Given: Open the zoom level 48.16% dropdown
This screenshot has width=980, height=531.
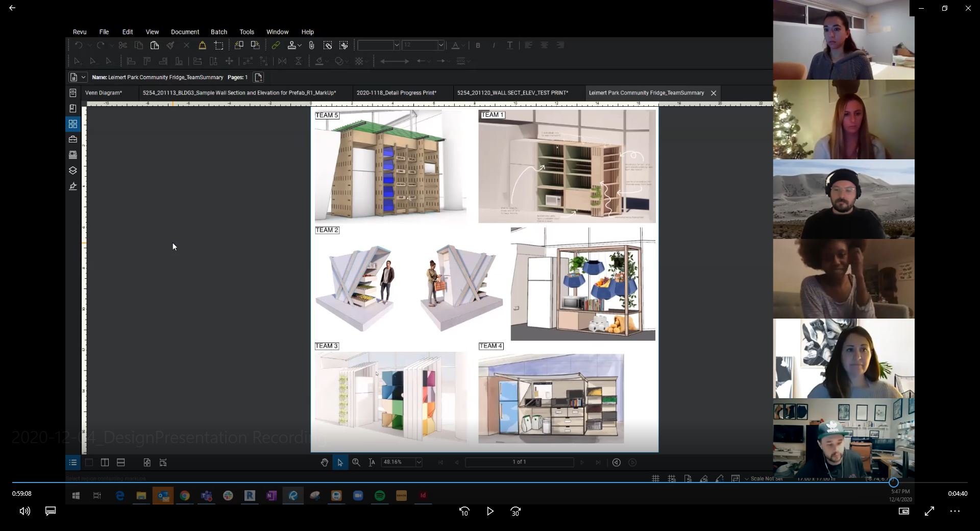Looking at the screenshot, I should click(x=419, y=462).
